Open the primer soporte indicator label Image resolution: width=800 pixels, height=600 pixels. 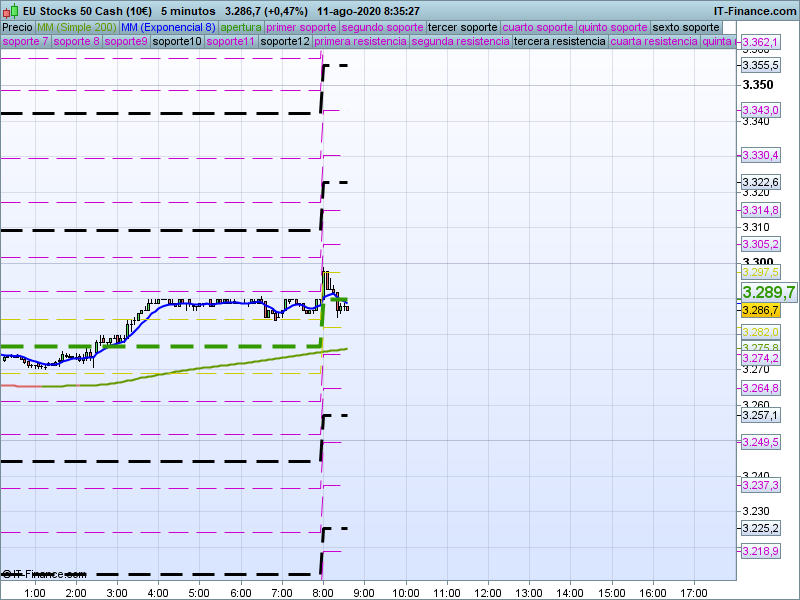[303, 27]
